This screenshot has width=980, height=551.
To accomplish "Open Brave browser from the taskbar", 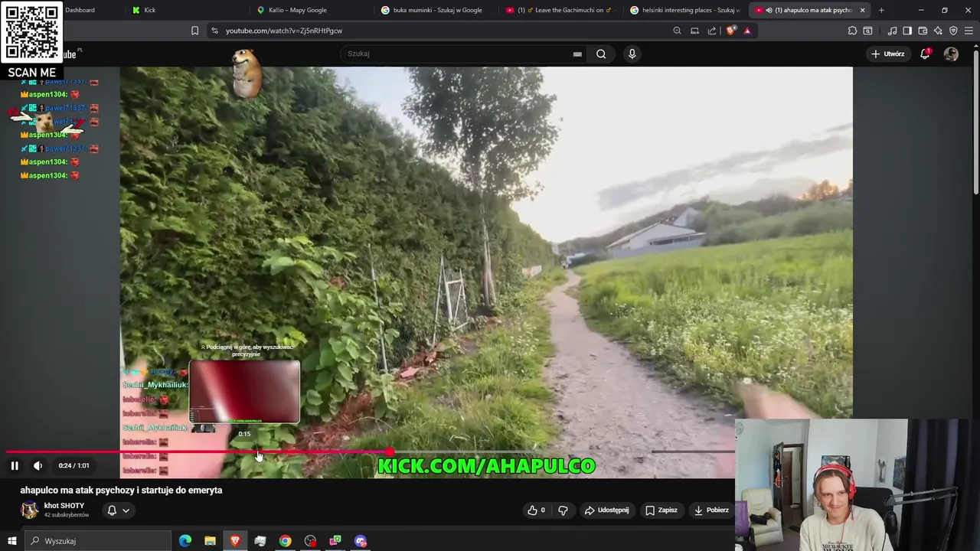I will [235, 541].
